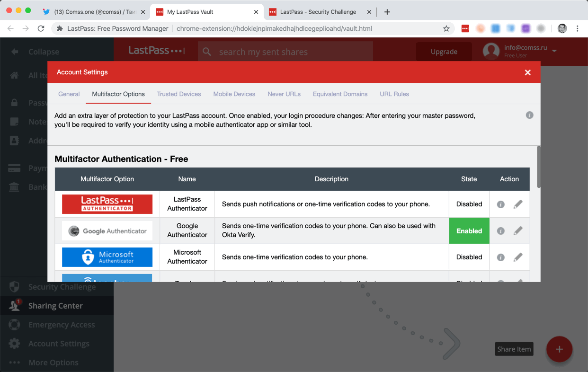
Task: Edit Google Authenticator settings pencil icon
Action: (518, 230)
